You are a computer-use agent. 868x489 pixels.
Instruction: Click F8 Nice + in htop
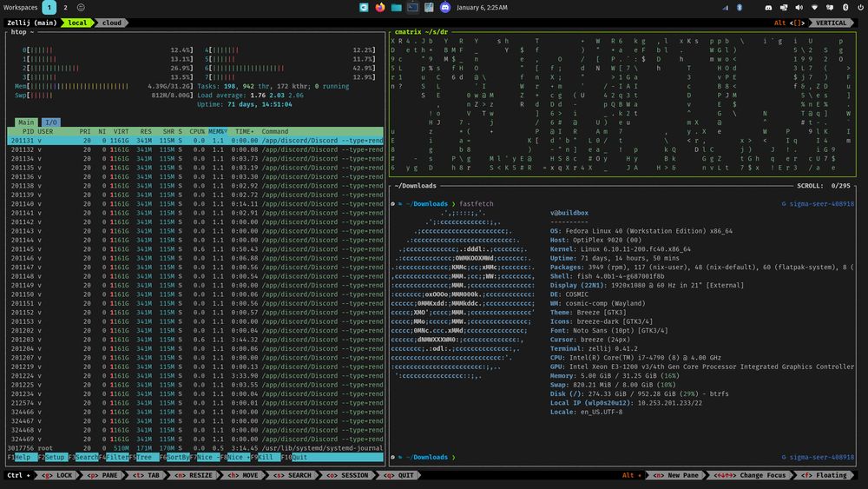pyautogui.click(x=235, y=457)
